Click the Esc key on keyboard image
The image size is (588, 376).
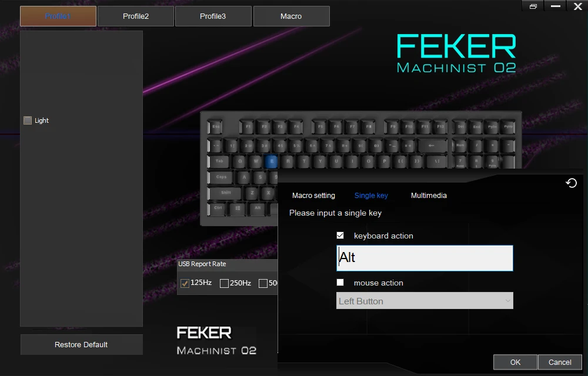point(216,127)
